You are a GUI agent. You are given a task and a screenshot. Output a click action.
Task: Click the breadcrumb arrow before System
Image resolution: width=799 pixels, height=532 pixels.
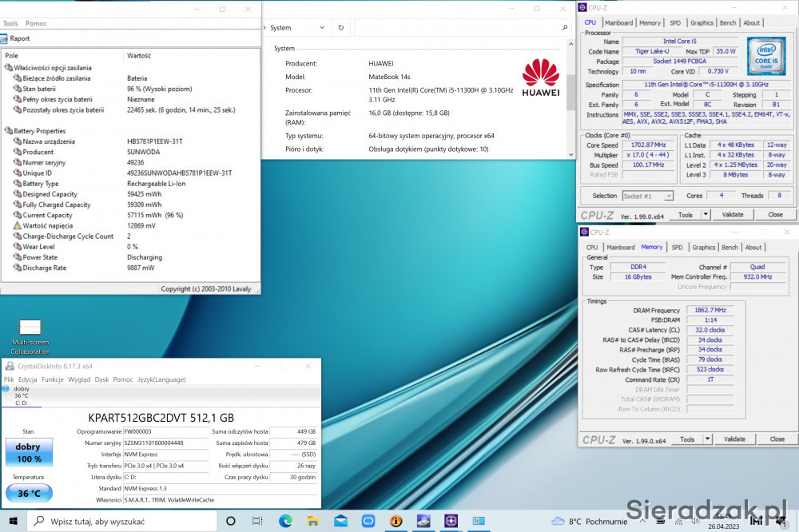265,27
